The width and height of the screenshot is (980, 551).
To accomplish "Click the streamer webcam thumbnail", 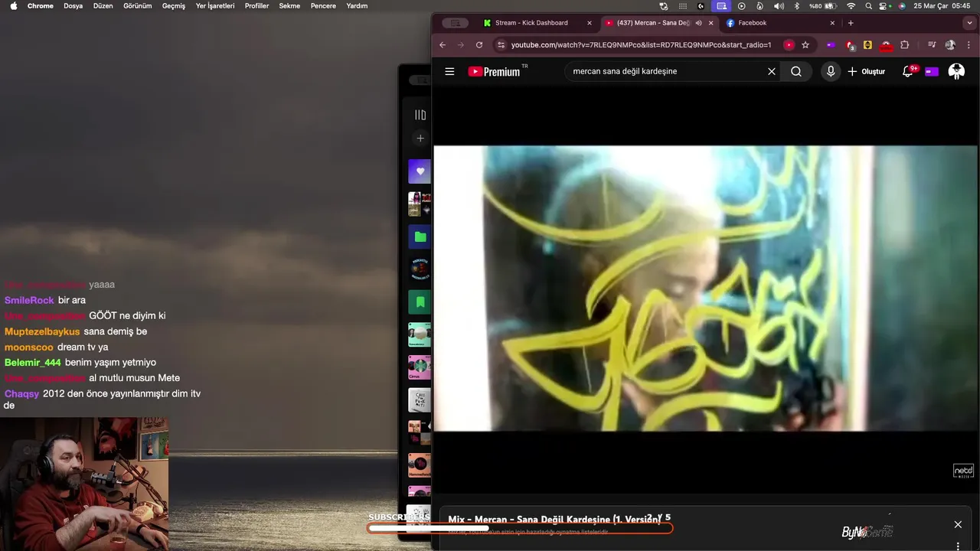I will [x=84, y=484].
